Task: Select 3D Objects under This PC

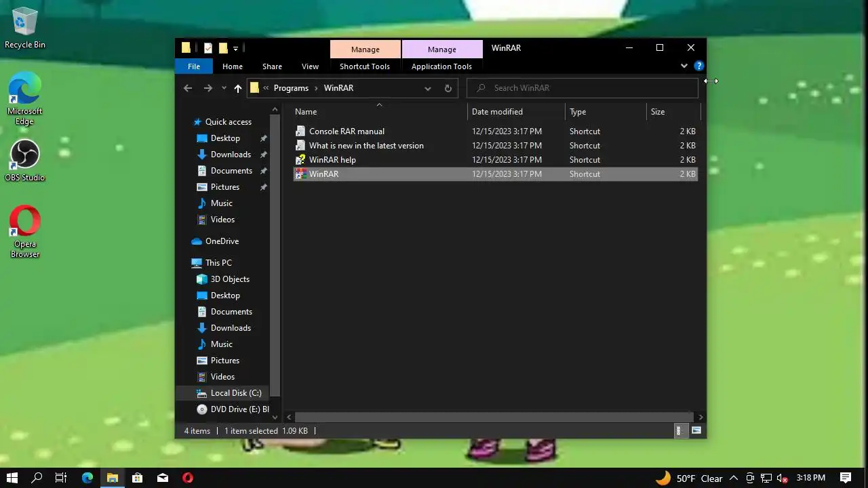Action: 230,279
